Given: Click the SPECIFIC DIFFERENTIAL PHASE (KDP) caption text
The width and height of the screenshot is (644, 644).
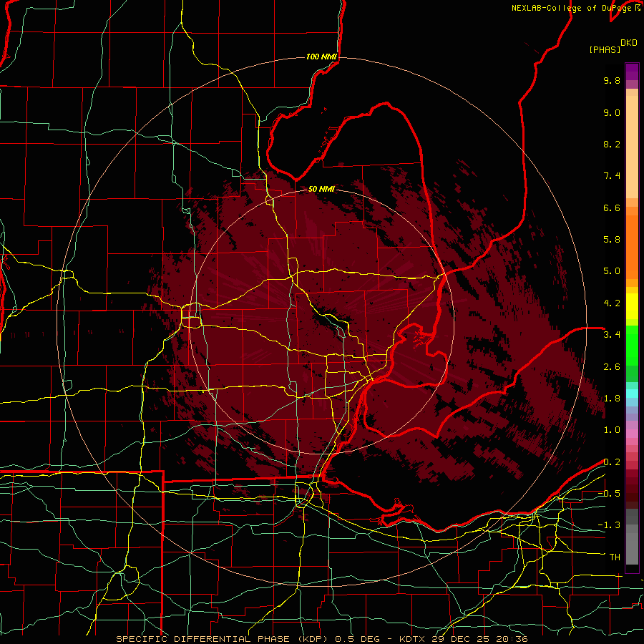Looking at the screenshot, I should [221, 639].
